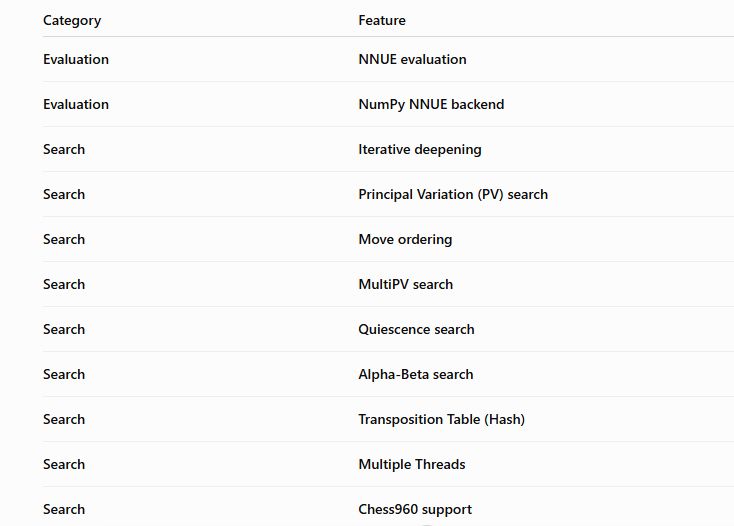Click the Alpha-Beta search feature
Viewport: 734px width, 526px height.
click(x=416, y=374)
